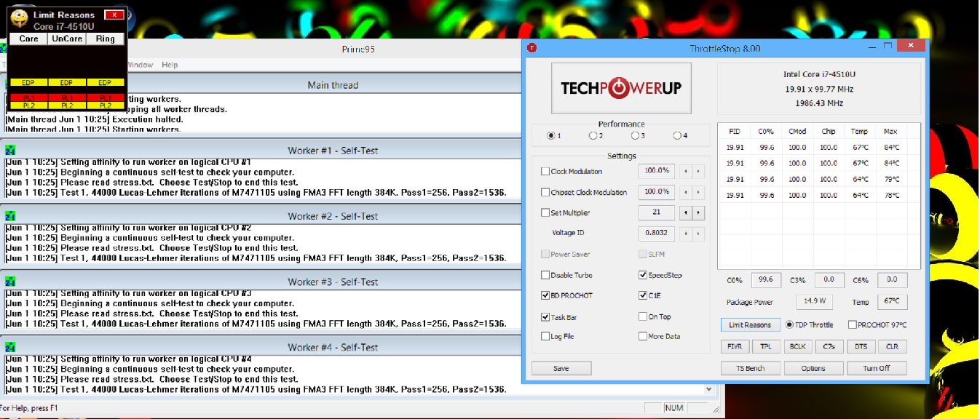Image resolution: width=980 pixels, height=419 pixels.
Task: Click the Package Power 14.9 W readout
Action: point(815,301)
